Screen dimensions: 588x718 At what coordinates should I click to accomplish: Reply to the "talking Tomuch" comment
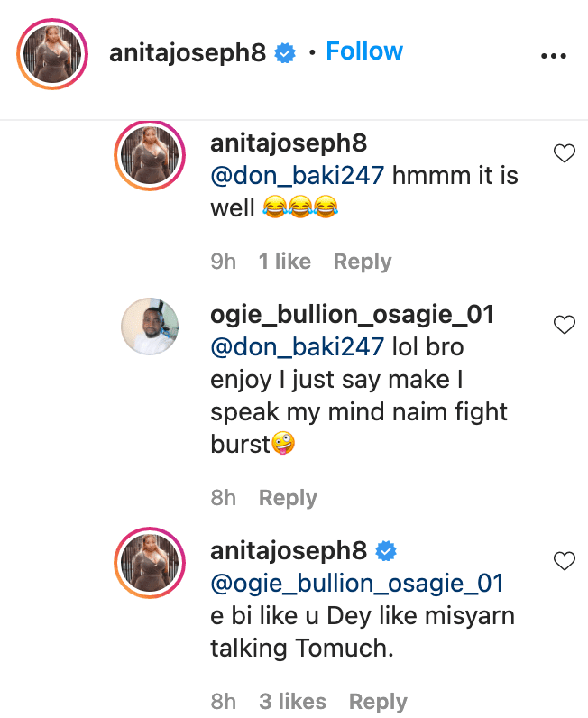(378, 702)
